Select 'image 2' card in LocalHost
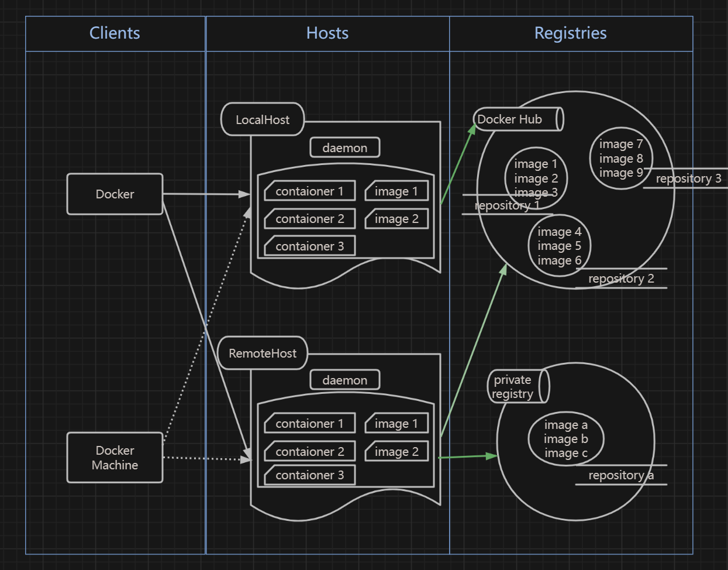The height and width of the screenshot is (570, 728). click(396, 219)
